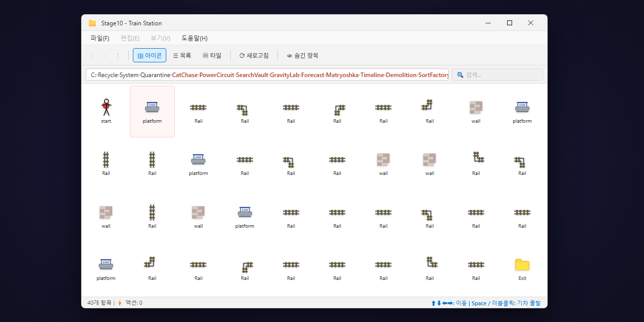The image size is (644, 322).
Task: Select the platform icon in the third row
Action: [x=244, y=212]
